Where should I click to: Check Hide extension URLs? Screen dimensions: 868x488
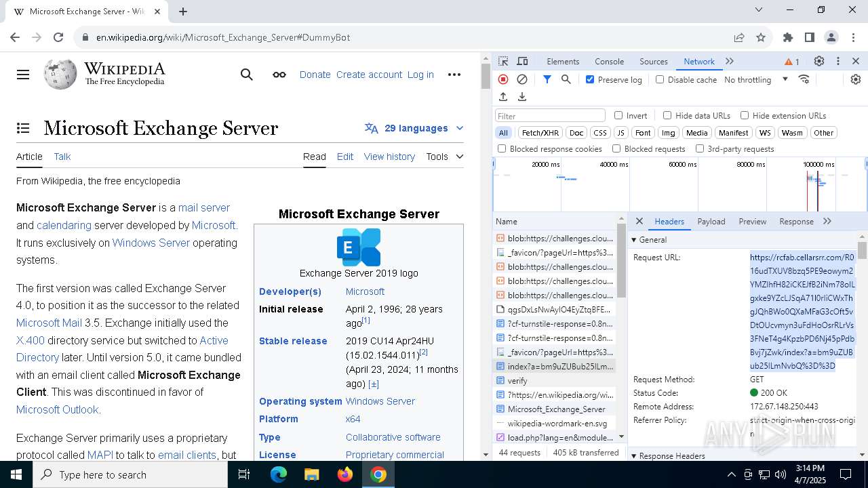(745, 115)
